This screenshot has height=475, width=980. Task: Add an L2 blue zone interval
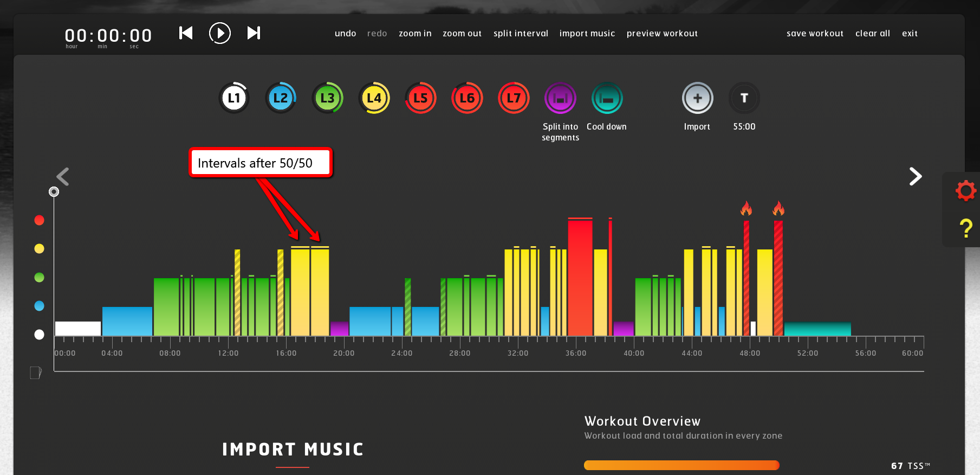(x=281, y=98)
